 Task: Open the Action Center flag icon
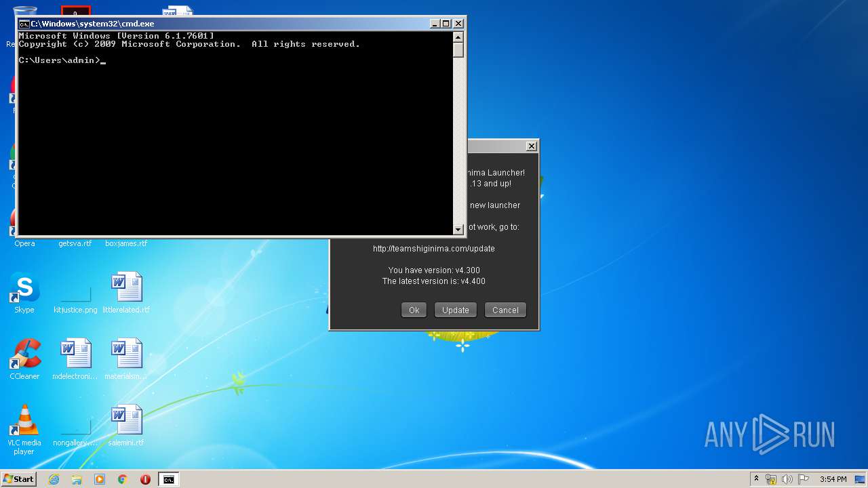(x=804, y=479)
